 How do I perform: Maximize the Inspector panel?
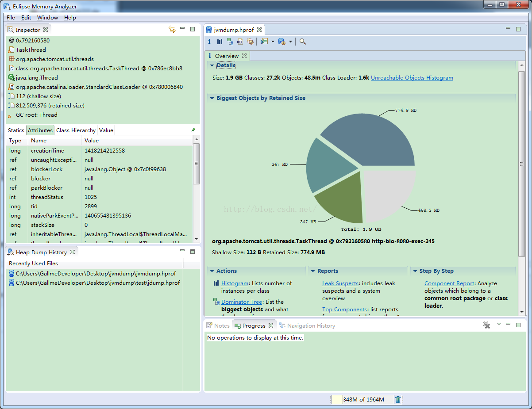(193, 29)
